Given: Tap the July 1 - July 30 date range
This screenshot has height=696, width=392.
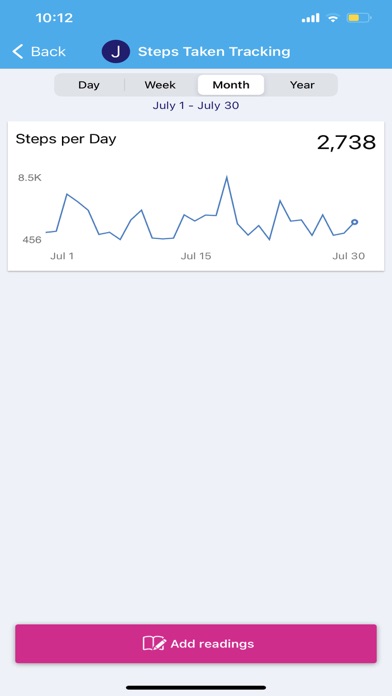Looking at the screenshot, I should tap(196, 106).
